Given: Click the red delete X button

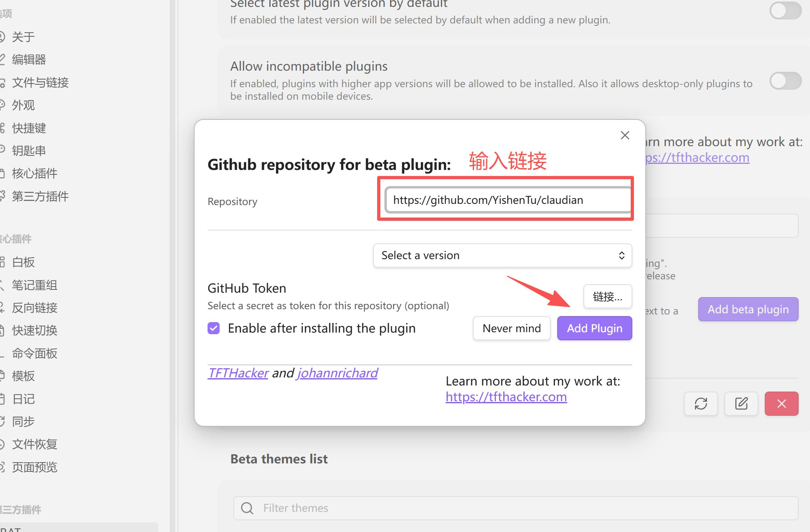Looking at the screenshot, I should pyautogui.click(x=781, y=403).
